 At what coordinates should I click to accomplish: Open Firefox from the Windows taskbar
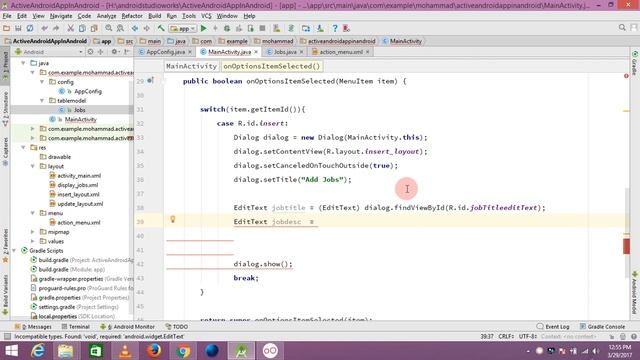(154, 351)
